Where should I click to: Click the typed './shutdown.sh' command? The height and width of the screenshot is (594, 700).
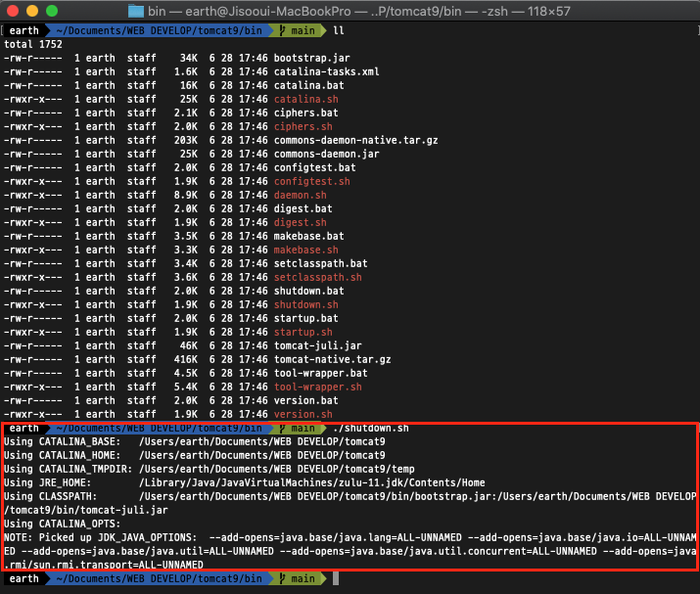[370, 428]
